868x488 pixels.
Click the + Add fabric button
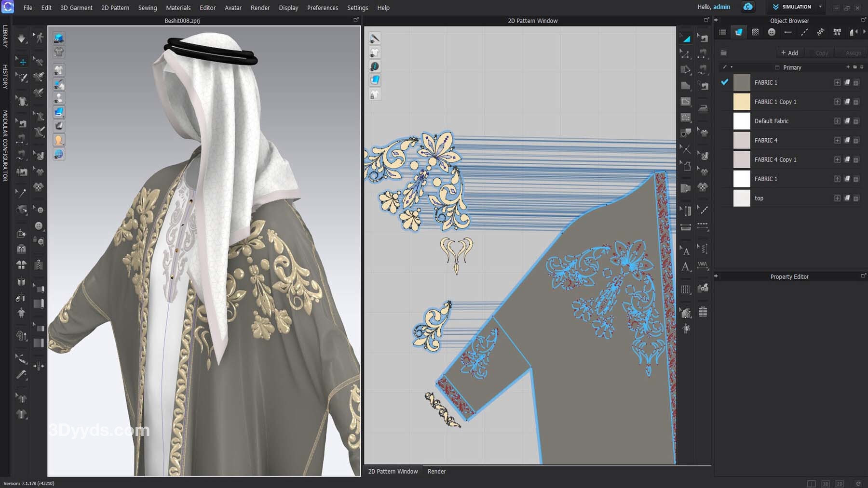pos(789,53)
